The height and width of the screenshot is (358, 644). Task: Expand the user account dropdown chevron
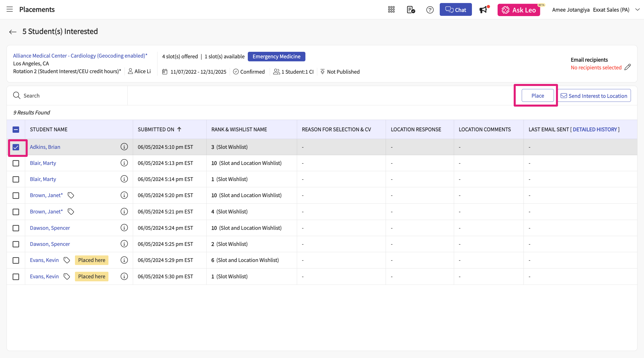(637, 10)
